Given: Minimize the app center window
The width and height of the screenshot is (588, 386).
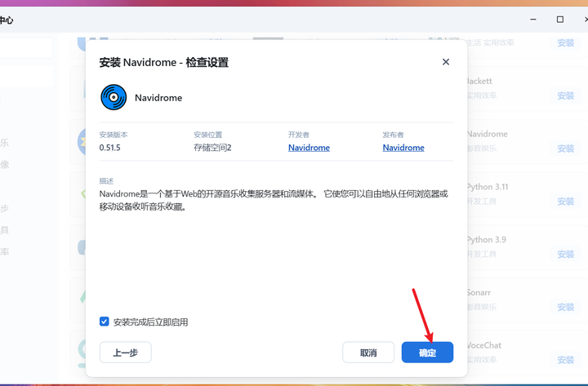Looking at the screenshot, I should pos(532,20).
